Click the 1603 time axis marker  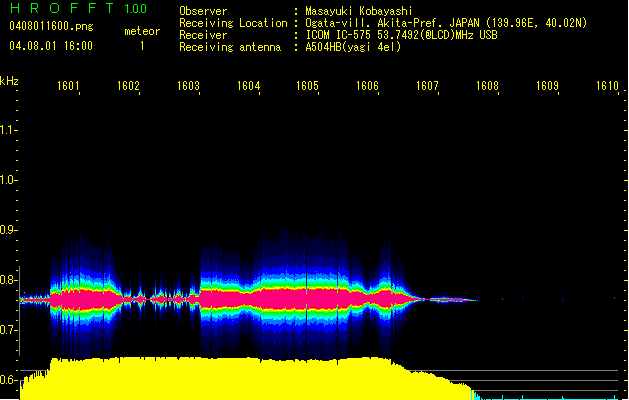click(189, 86)
